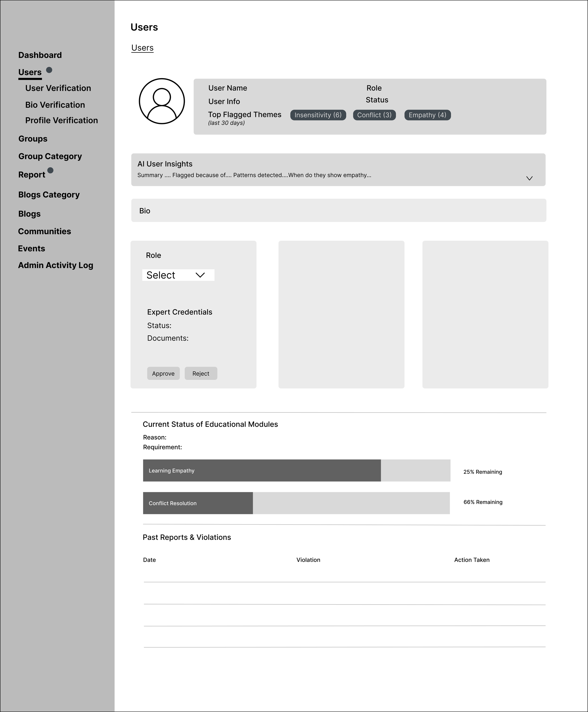588x712 pixels.
Task: Reject the expert credentials
Action: tap(201, 373)
